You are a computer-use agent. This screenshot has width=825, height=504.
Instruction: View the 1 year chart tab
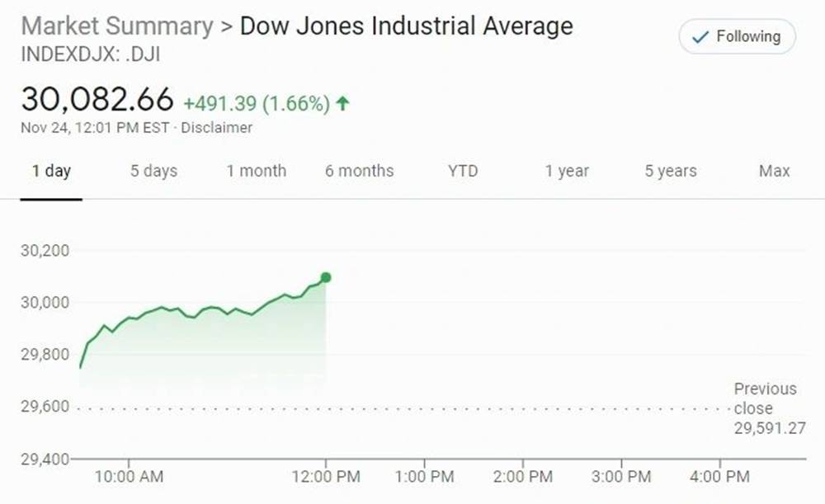(x=567, y=172)
